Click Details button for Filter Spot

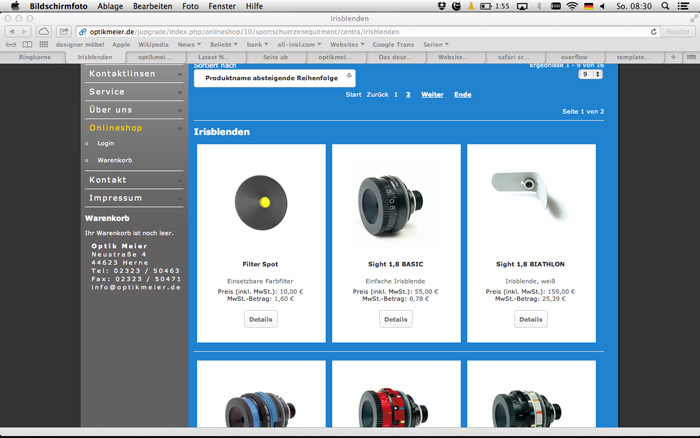[x=261, y=319]
